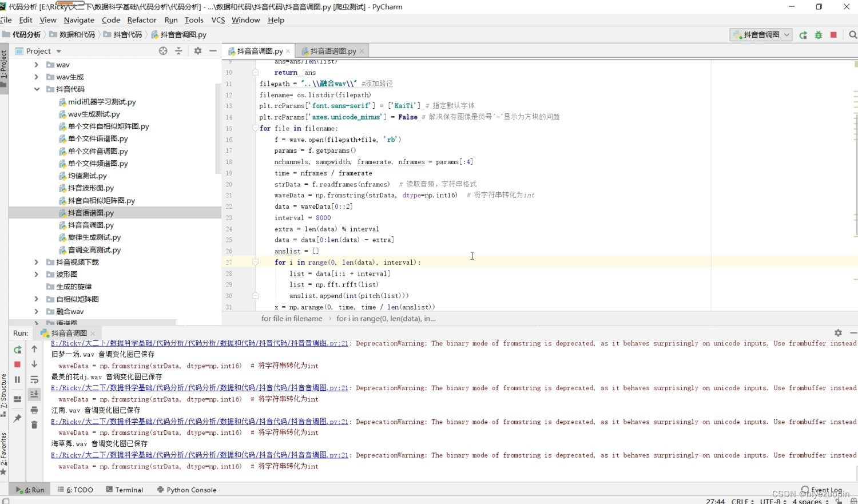Open run configuration dropdown 抖音音调图
This screenshot has width=858, height=504.
(x=761, y=35)
